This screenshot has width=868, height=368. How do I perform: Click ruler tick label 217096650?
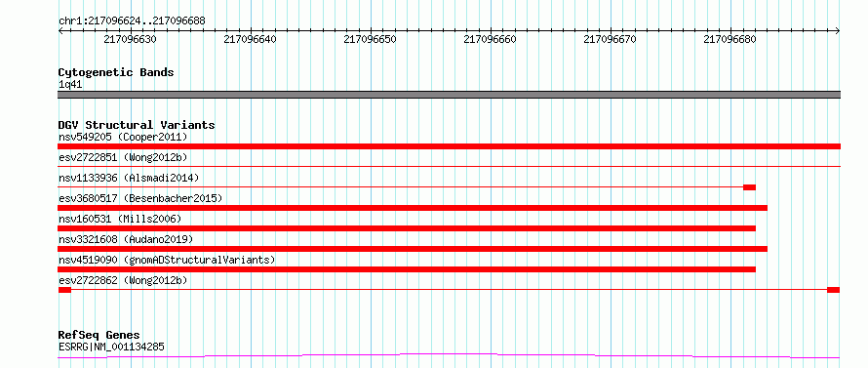[x=371, y=39]
